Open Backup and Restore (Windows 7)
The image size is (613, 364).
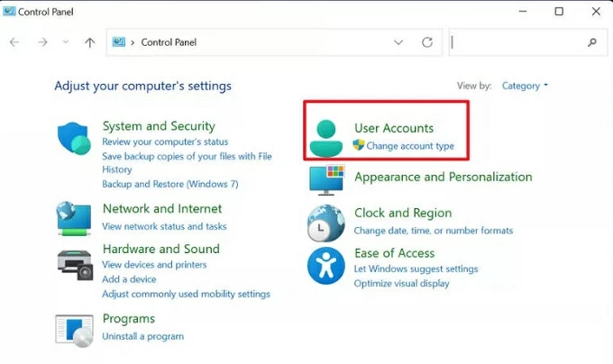[x=169, y=185]
